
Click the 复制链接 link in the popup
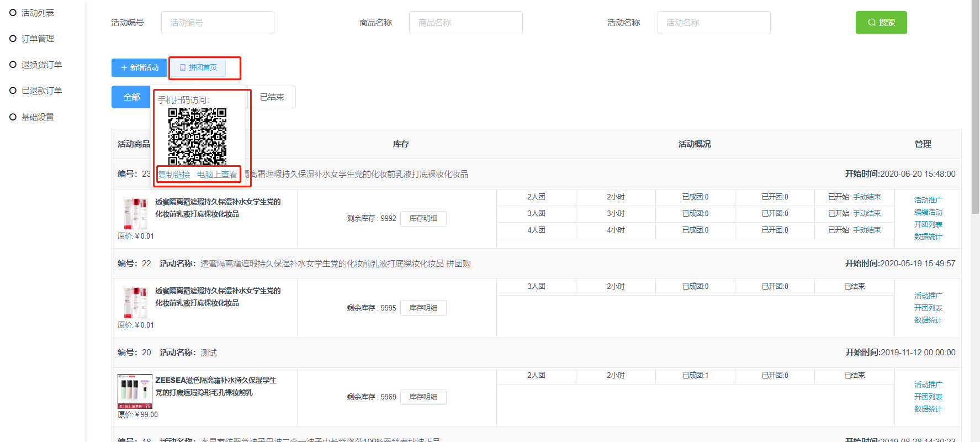tap(174, 175)
